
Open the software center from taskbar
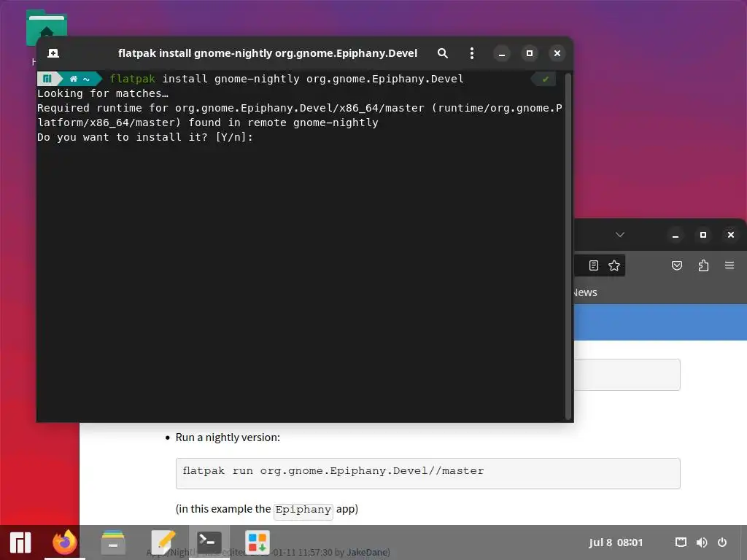point(258,542)
